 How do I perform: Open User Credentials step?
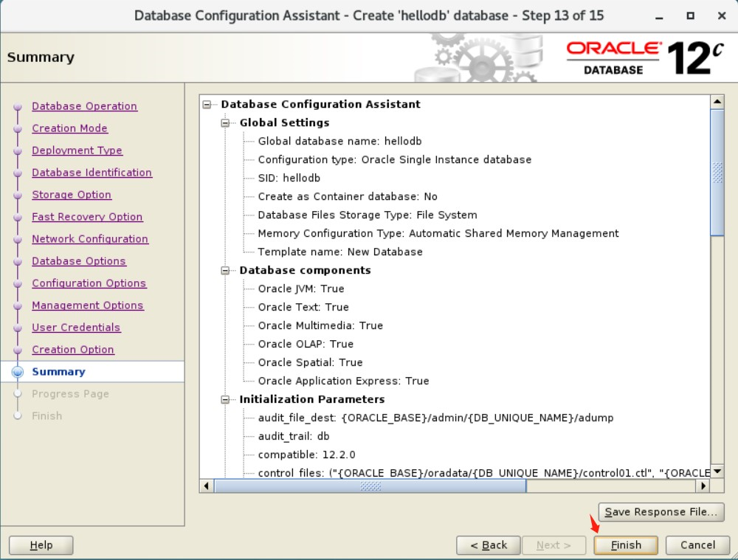click(x=76, y=328)
